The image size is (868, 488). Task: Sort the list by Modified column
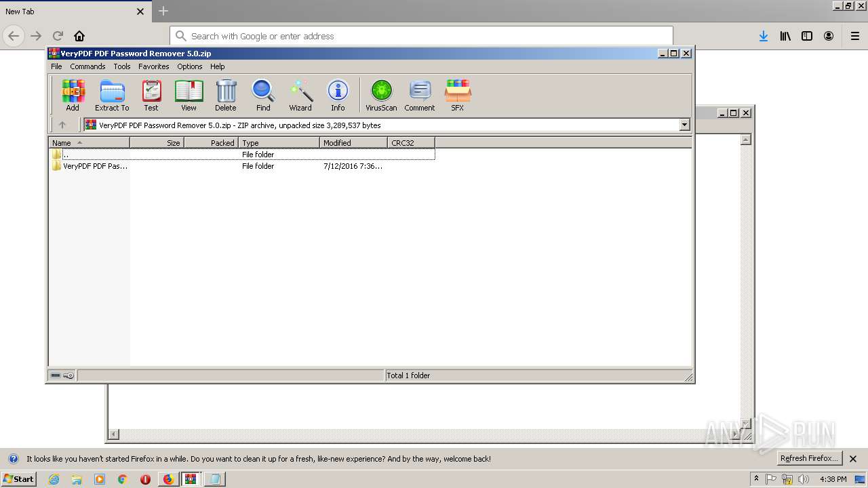(353, 142)
